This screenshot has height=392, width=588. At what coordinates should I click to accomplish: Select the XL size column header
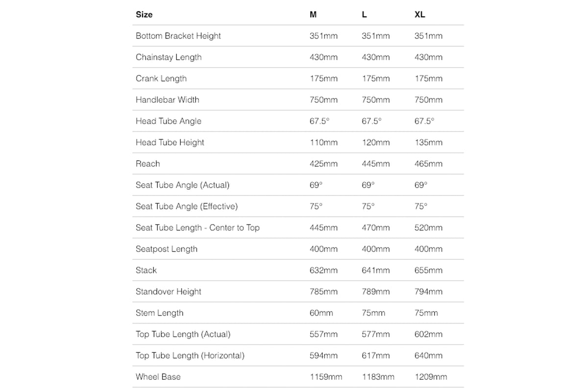pyautogui.click(x=420, y=15)
